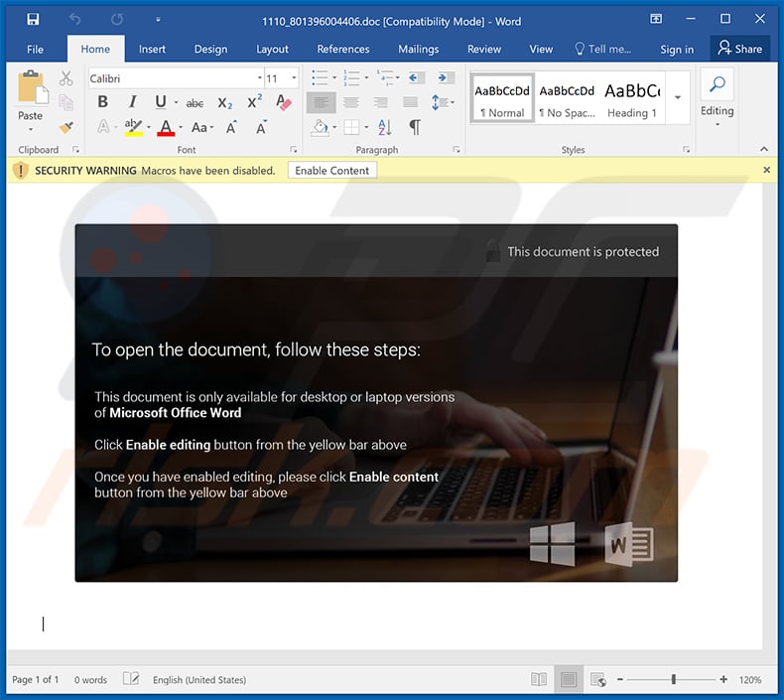Toggle Justify paragraph alignment

(x=410, y=102)
